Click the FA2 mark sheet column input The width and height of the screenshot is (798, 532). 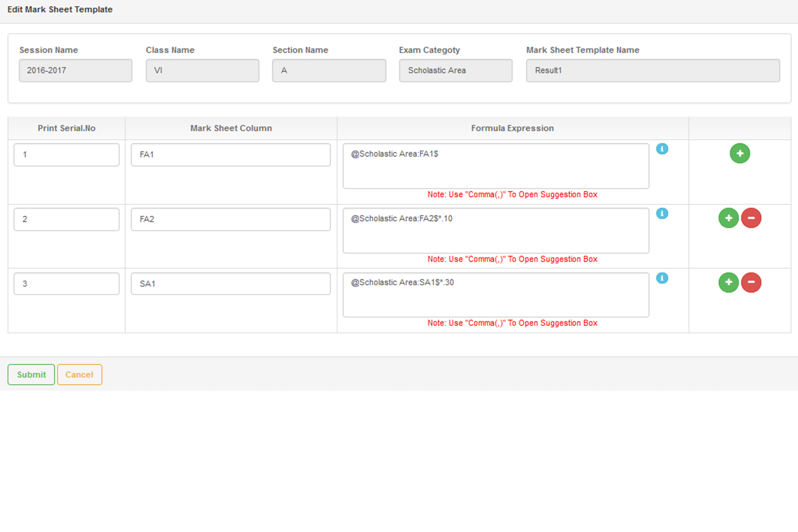point(231,219)
